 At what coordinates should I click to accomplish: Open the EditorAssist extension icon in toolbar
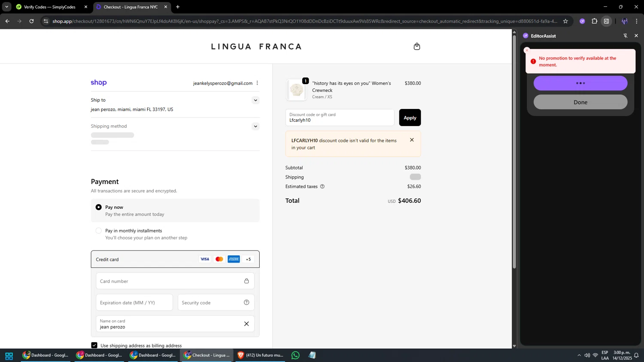click(x=582, y=21)
